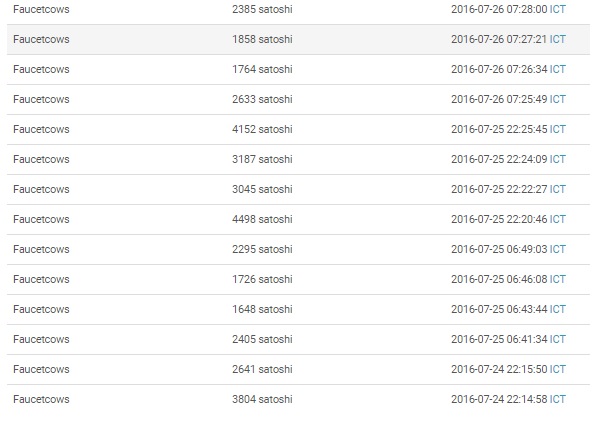
Task: Open ICT link beside 2016-07-25 06:49:03
Action: pos(558,249)
